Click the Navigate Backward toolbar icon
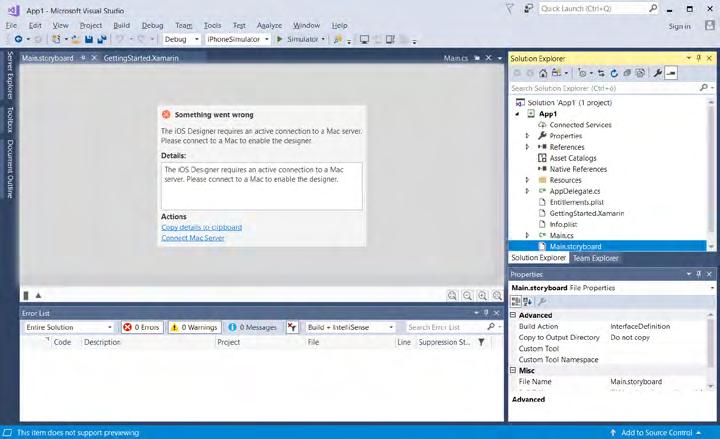 tap(18, 39)
